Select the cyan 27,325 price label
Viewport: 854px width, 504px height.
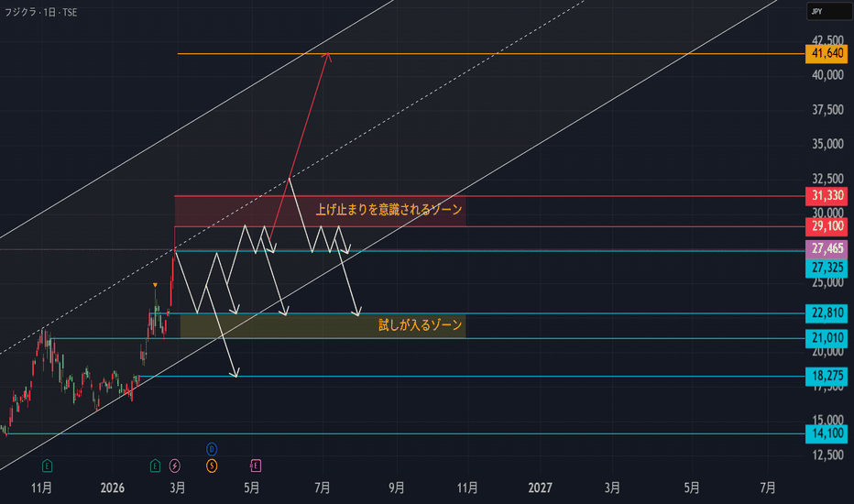827,268
